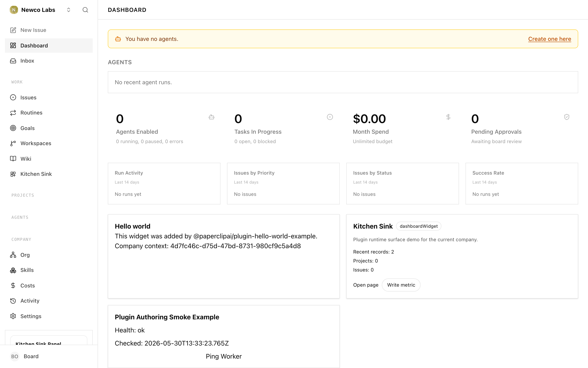Viewport: 588px width, 368px height.
Task: Click the Goals target icon
Action: pos(13,128)
